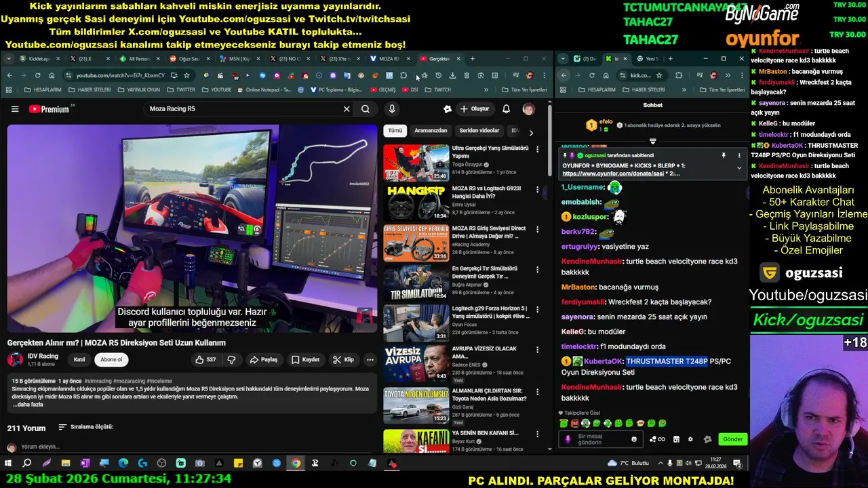868x488 pixels.
Task: Open the YAYINLIK OYUN bookmark folder
Action: click(138, 89)
